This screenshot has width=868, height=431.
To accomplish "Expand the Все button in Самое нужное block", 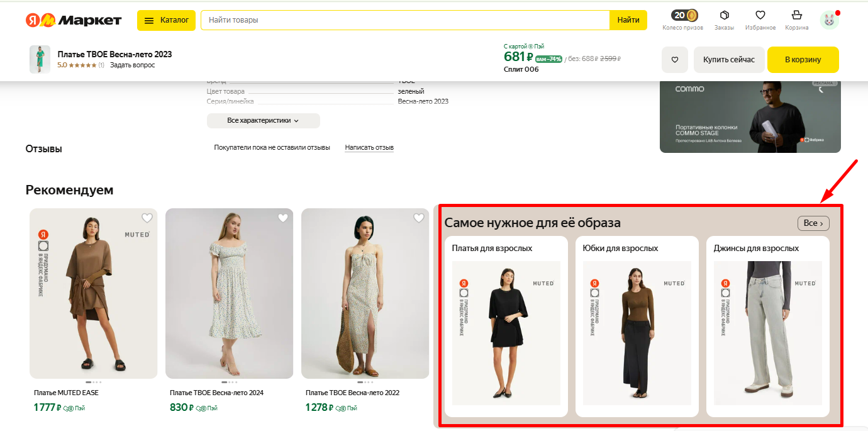I will pos(813,223).
